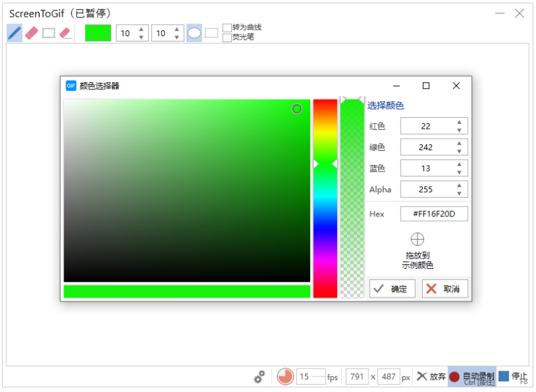536x392 pixels.
Task: Open the green pen color swatch
Action: click(x=98, y=33)
